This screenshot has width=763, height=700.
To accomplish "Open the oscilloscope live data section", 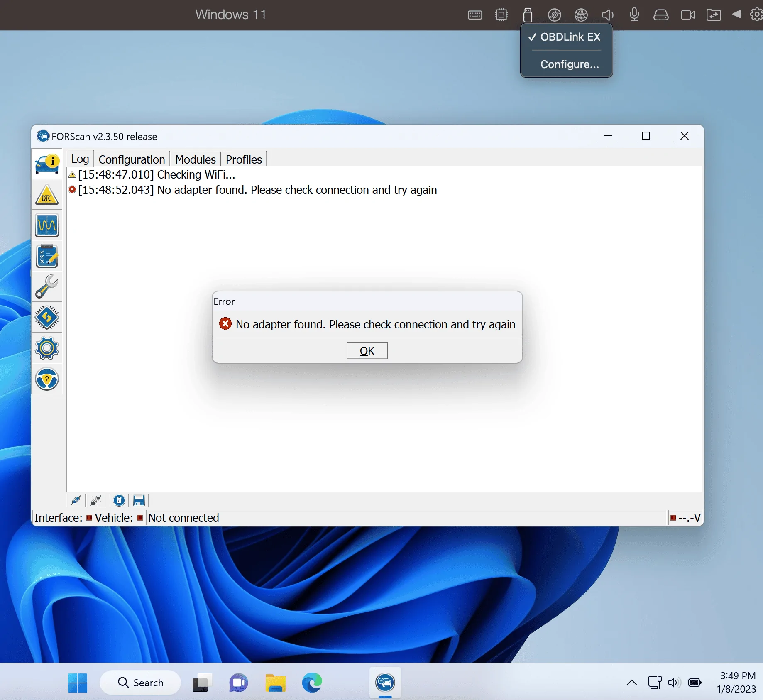I will click(47, 225).
